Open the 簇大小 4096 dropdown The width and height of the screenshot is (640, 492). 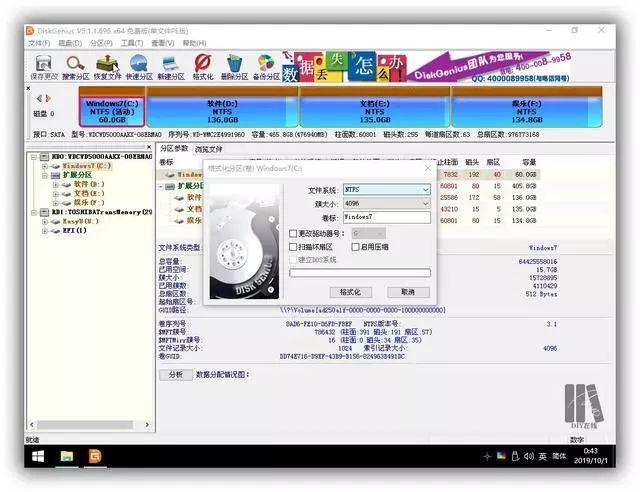point(387,203)
